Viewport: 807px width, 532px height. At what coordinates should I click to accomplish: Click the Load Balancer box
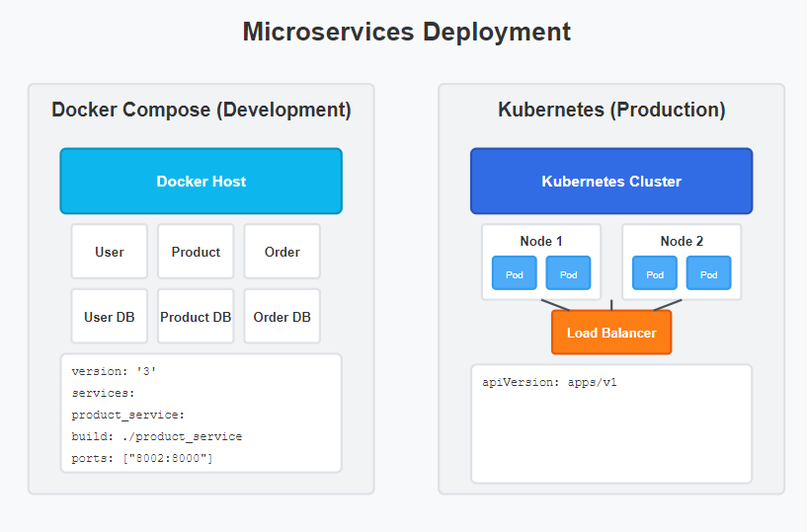click(611, 333)
